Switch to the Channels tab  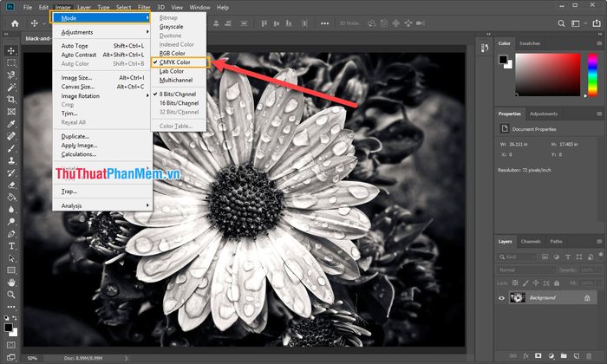click(531, 242)
